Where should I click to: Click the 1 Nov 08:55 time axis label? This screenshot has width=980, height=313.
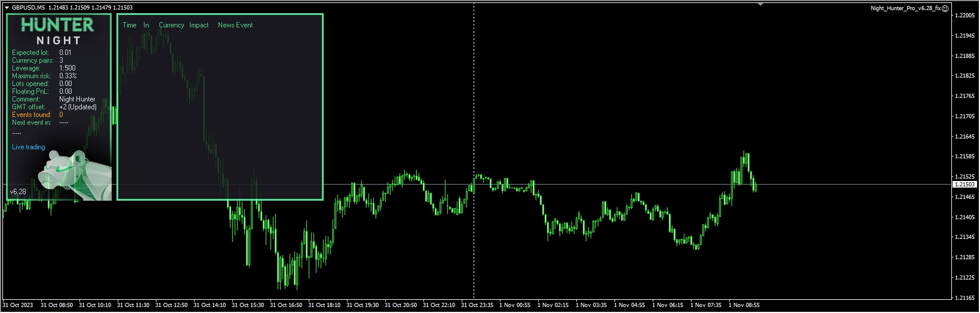click(744, 305)
